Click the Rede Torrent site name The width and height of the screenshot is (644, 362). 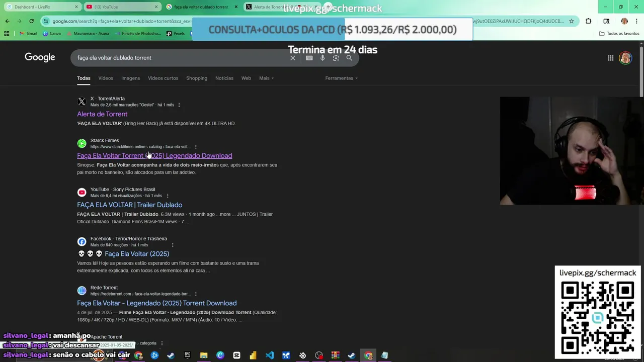104,288
